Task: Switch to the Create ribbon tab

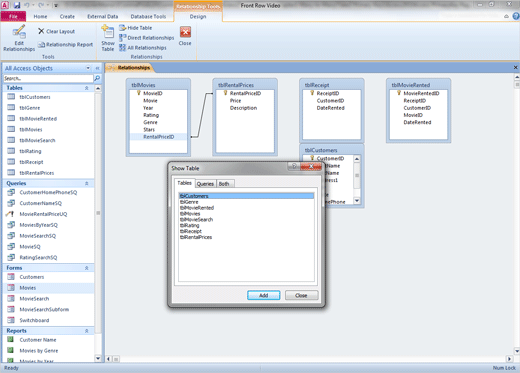Action: click(x=67, y=16)
